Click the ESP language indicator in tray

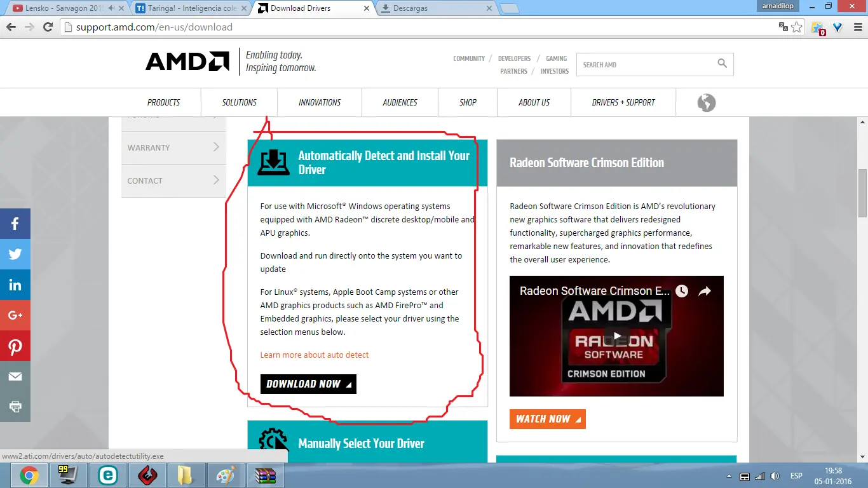(x=796, y=476)
